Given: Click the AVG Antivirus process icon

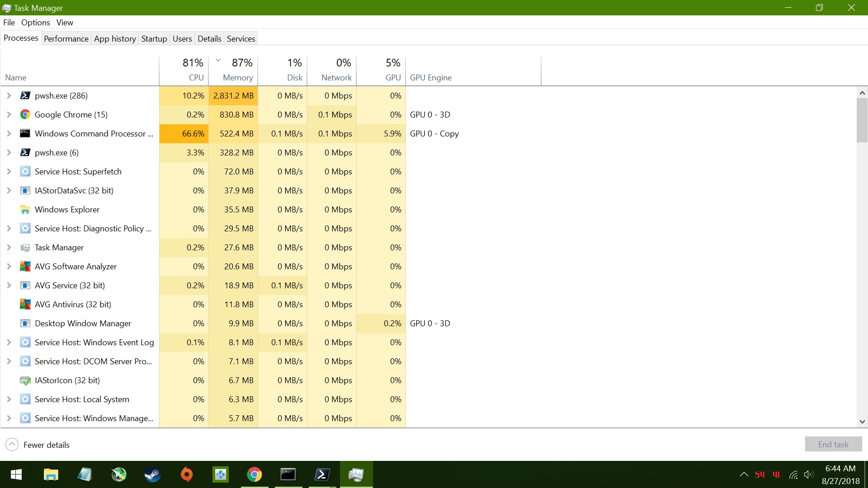Looking at the screenshot, I should (x=25, y=304).
